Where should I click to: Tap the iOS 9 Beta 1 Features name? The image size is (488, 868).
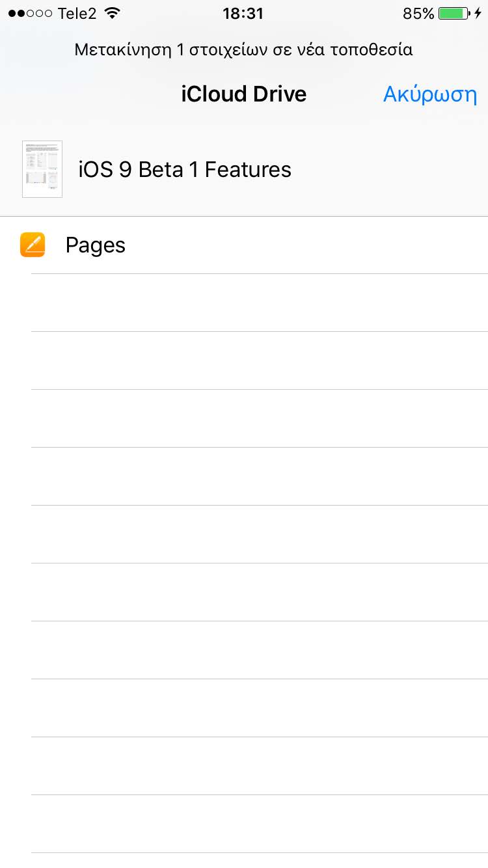coord(185,170)
